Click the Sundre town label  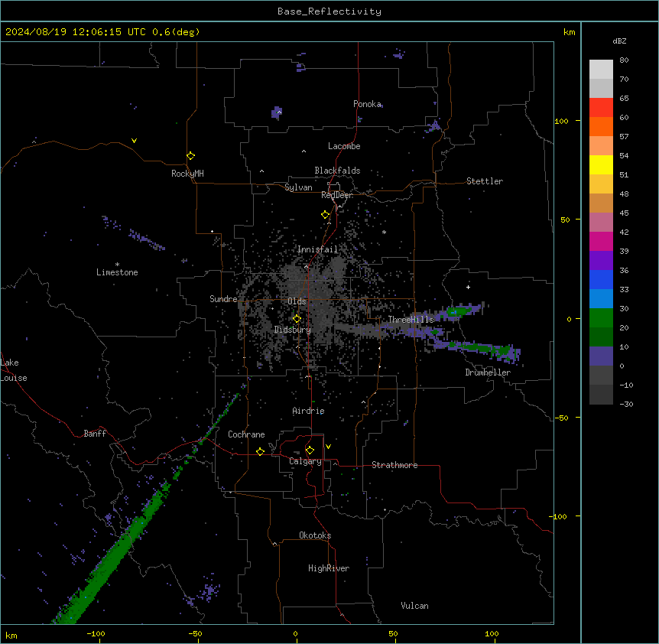223,299
